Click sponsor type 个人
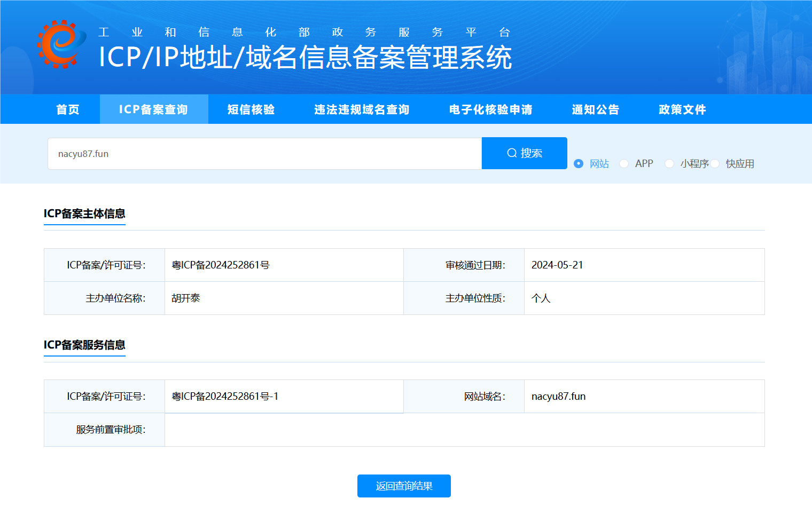The height and width of the screenshot is (514, 812). 541,298
